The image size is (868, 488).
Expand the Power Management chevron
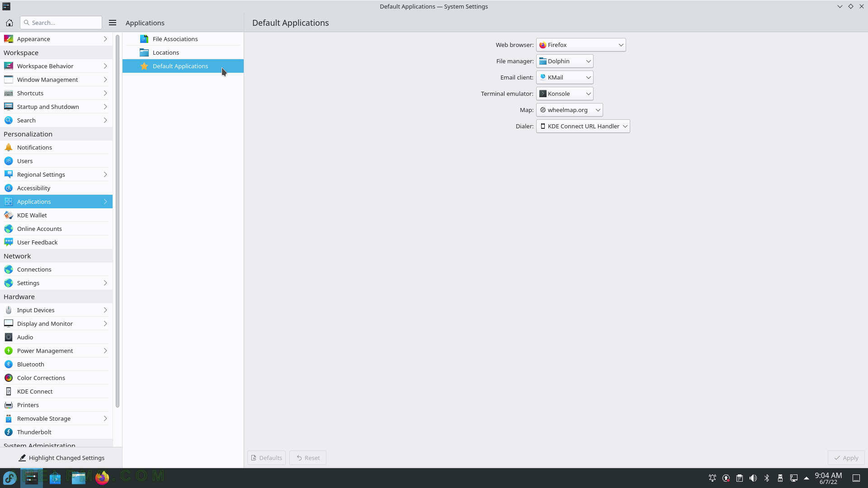click(x=105, y=351)
